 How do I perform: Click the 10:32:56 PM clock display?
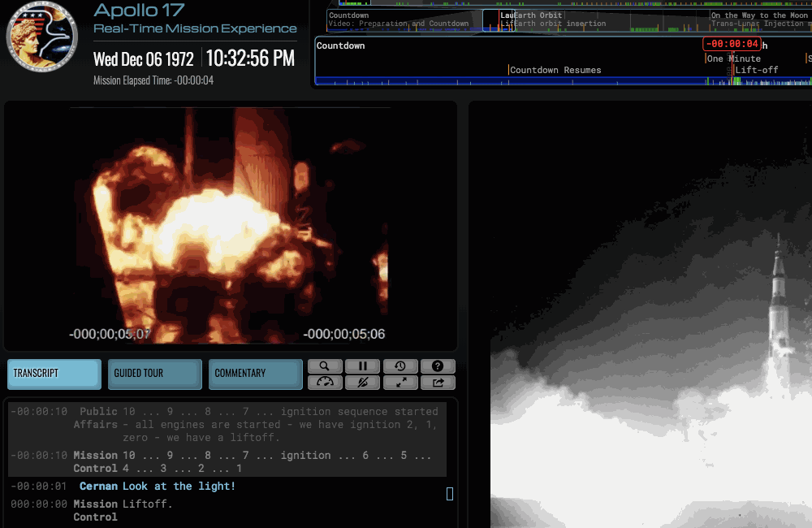coord(250,58)
